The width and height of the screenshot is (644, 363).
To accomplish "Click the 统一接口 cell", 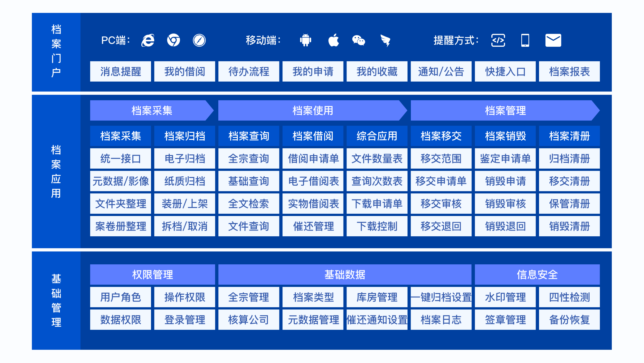I will point(120,158).
